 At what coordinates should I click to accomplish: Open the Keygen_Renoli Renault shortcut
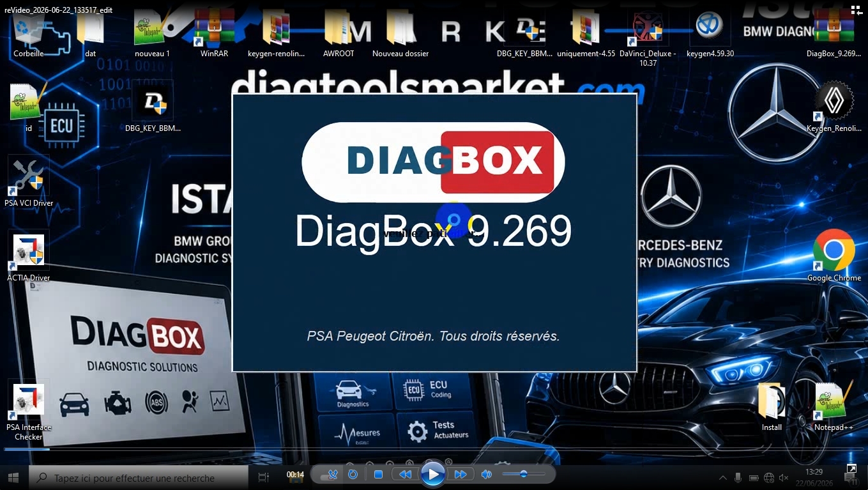tap(834, 107)
